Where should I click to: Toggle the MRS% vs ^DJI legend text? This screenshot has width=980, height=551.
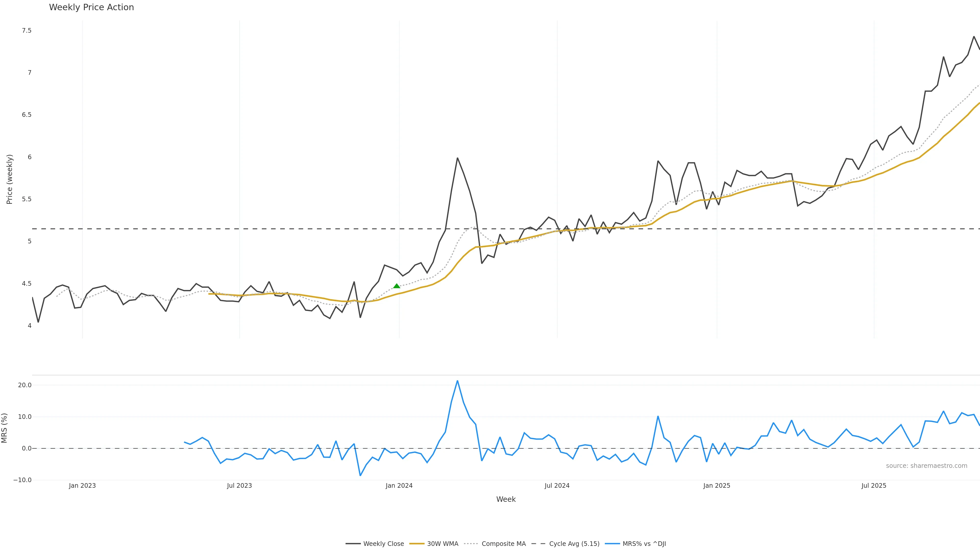(644, 544)
